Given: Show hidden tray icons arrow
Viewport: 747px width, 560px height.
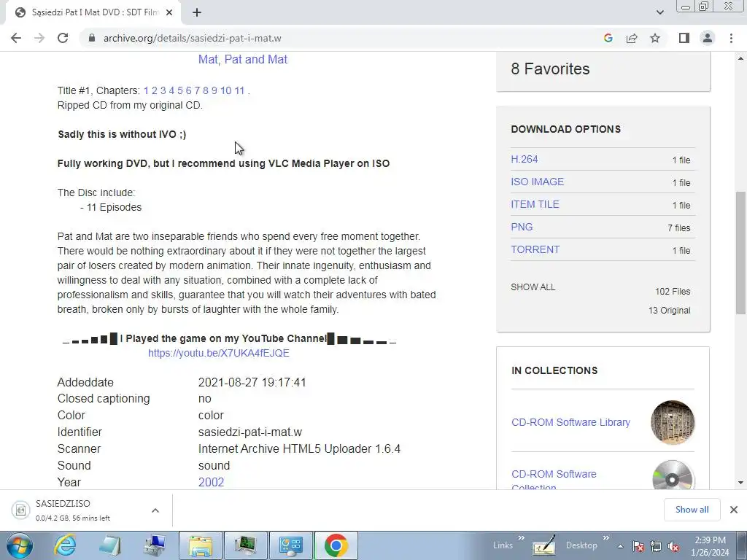Looking at the screenshot, I should 621,547.
